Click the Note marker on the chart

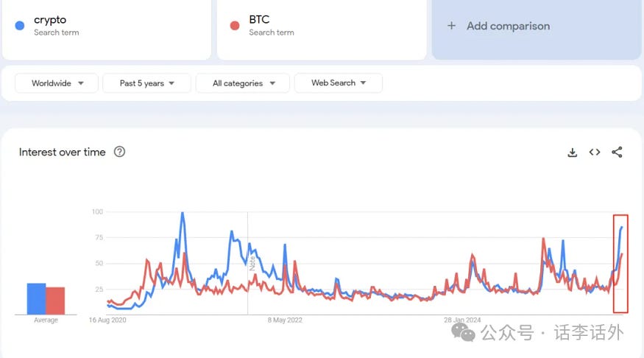[252, 263]
